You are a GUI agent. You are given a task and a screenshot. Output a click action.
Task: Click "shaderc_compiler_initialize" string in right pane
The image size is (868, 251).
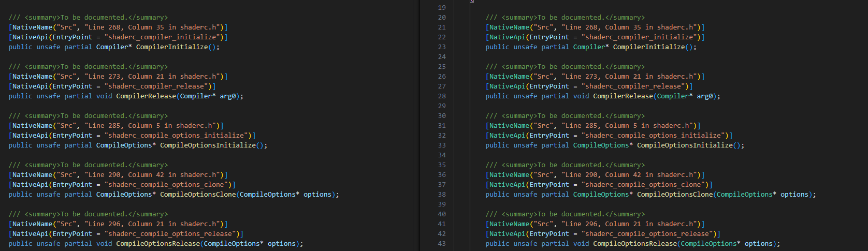639,37
